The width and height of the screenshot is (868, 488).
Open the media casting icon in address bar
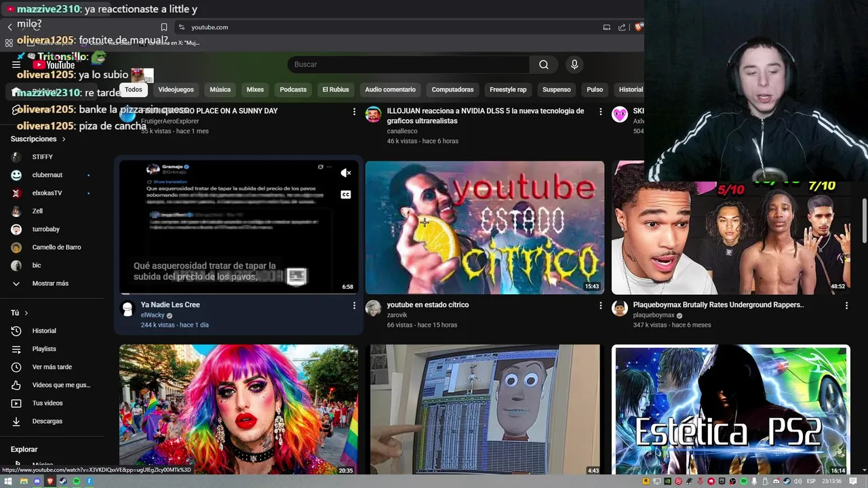click(x=607, y=27)
